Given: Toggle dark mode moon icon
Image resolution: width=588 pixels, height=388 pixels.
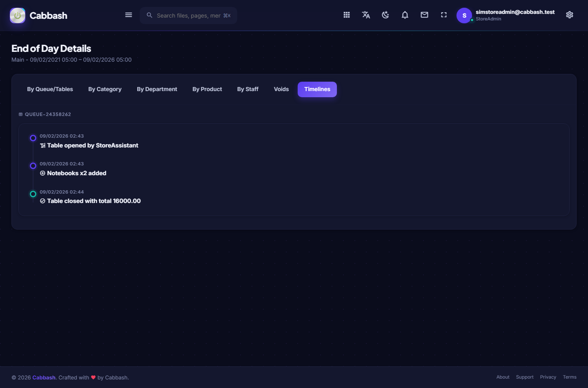Looking at the screenshot, I should coord(385,15).
